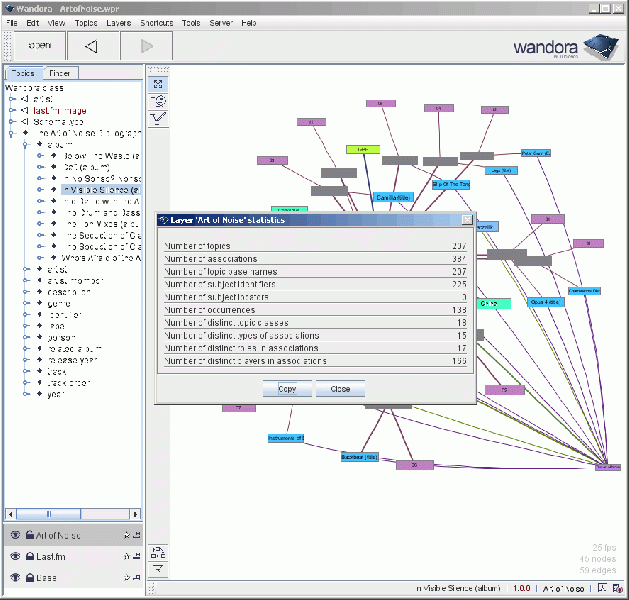Click the graph layout icon at bottom

click(x=158, y=552)
